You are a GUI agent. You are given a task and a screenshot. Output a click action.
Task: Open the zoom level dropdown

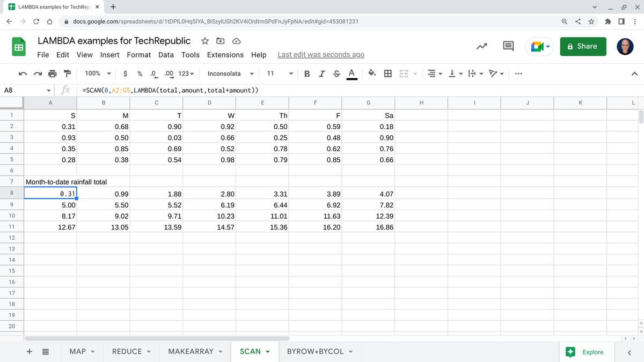[x=97, y=73]
